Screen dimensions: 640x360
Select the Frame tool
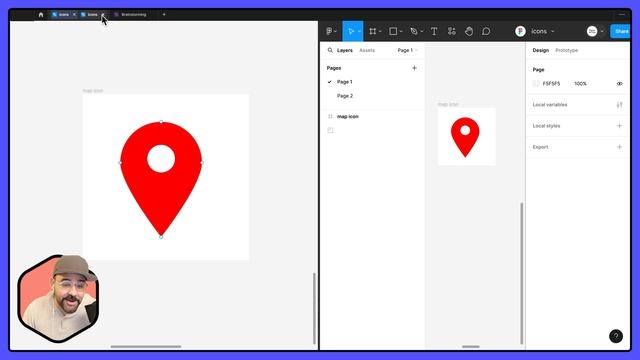pyautogui.click(x=372, y=31)
